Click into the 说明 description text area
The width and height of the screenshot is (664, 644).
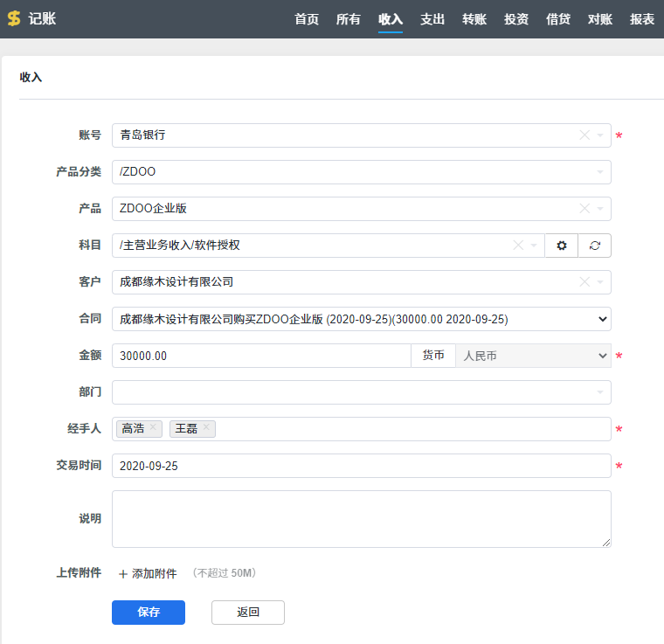361,518
